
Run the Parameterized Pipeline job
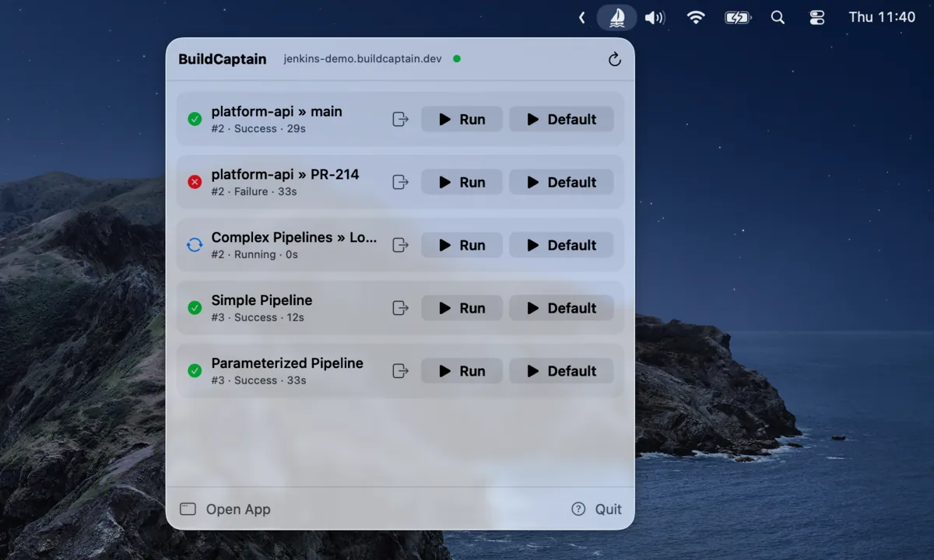pyautogui.click(x=462, y=371)
